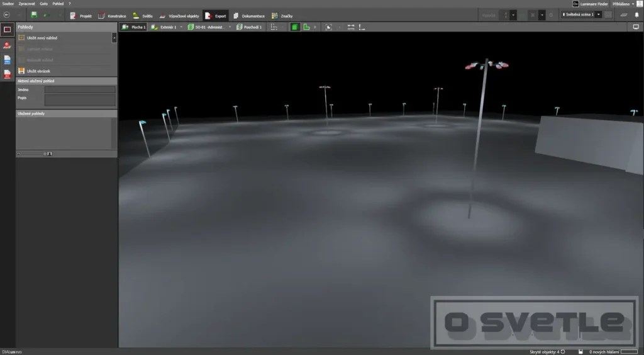Viewport: 644px width, 355px height.
Task: Open the Světlo mode
Action: [x=142, y=16]
